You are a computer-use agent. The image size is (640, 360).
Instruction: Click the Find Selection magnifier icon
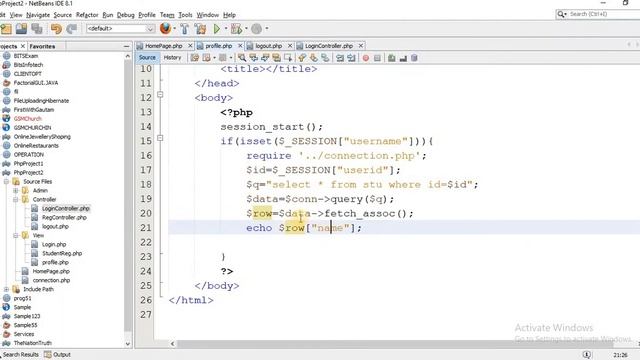pos(242,58)
